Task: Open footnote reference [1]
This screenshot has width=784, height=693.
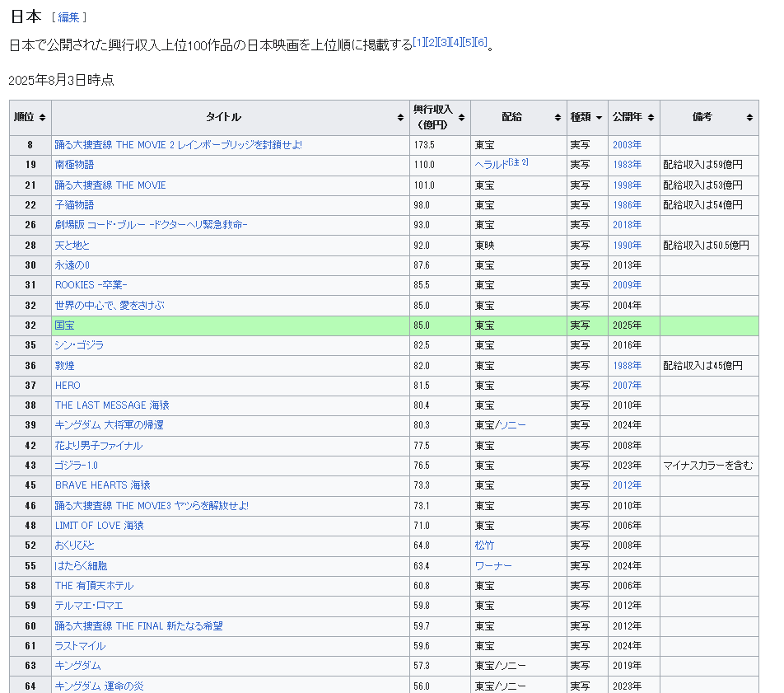Action: [419, 43]
